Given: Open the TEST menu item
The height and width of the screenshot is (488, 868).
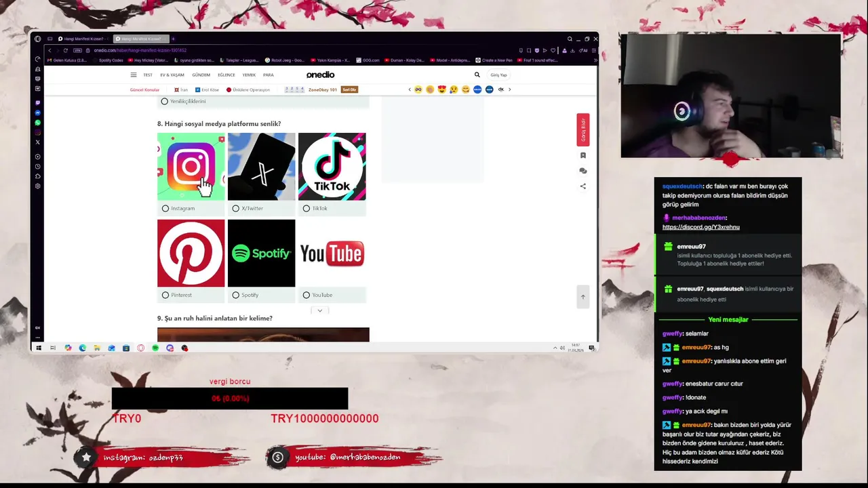Looking at the screenshot, I should (x=148, y=75).
